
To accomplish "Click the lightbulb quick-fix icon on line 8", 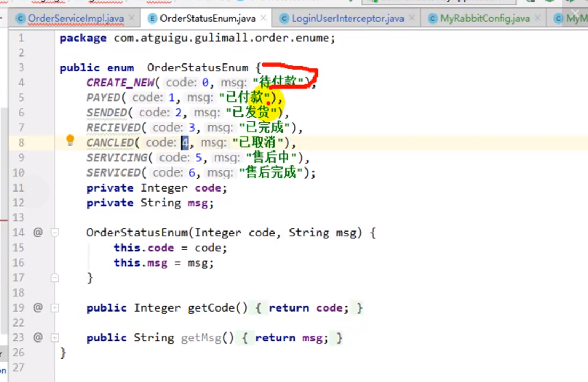I will 69,141.
